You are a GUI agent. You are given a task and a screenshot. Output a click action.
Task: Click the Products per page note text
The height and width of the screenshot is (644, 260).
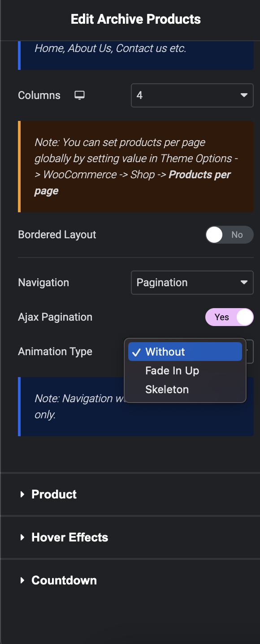(133, 166)
